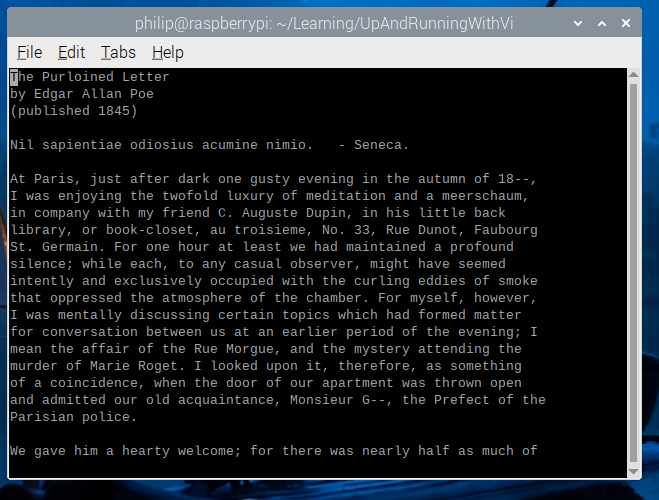This screenshot has width=659, height=500.
Task: Click the scrollbar down arrow
Action: point(634,472)
